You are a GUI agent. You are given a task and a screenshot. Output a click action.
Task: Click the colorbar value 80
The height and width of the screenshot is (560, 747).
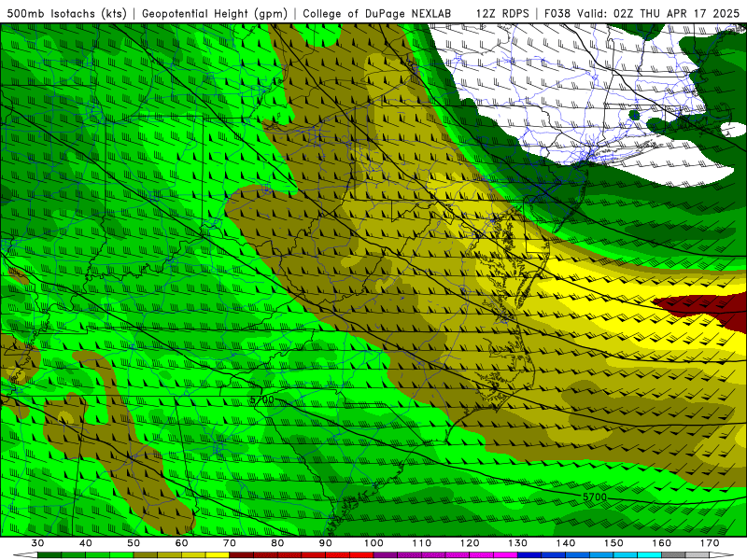coord(277,543)
